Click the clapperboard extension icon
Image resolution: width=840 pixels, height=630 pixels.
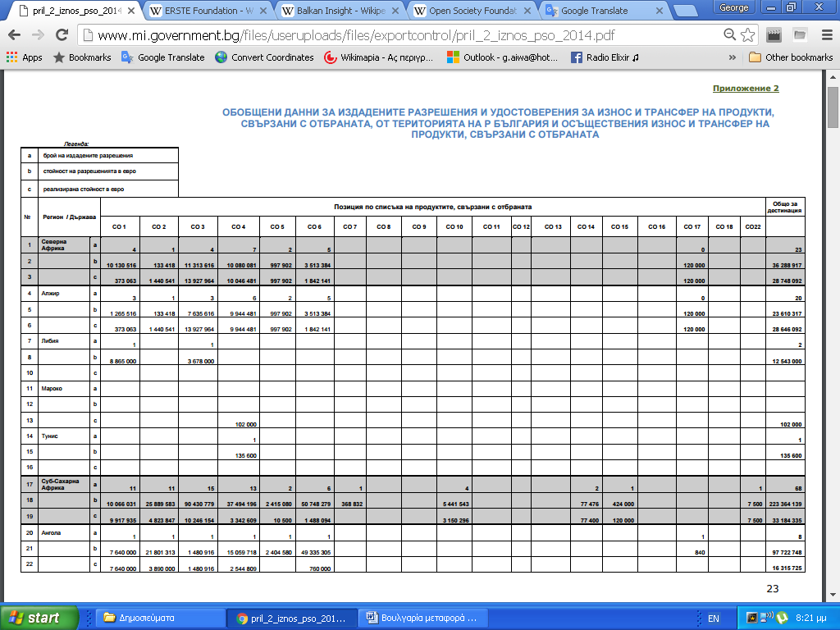pyautogui.click(x=774, y=35)
